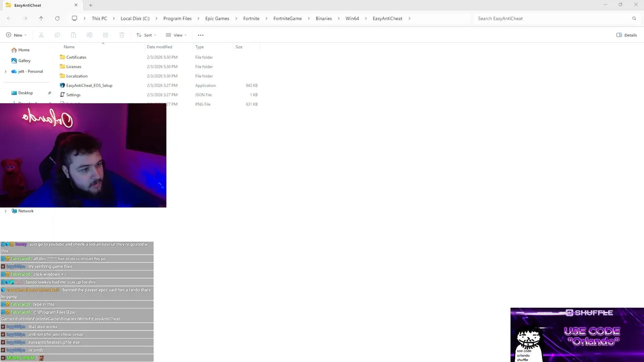Open a new tab with plus button
This screenshot has width=644, height=362.
coord(91,5)
